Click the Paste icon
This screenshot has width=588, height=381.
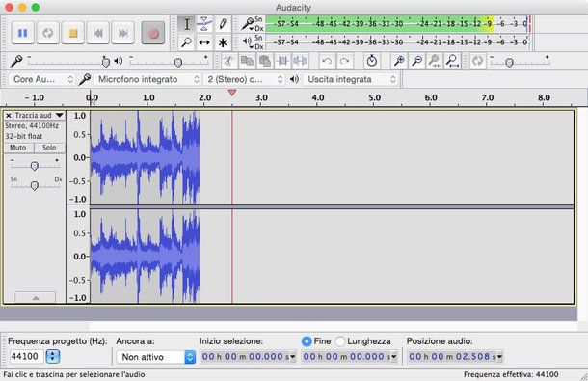[x=265, y=61]
